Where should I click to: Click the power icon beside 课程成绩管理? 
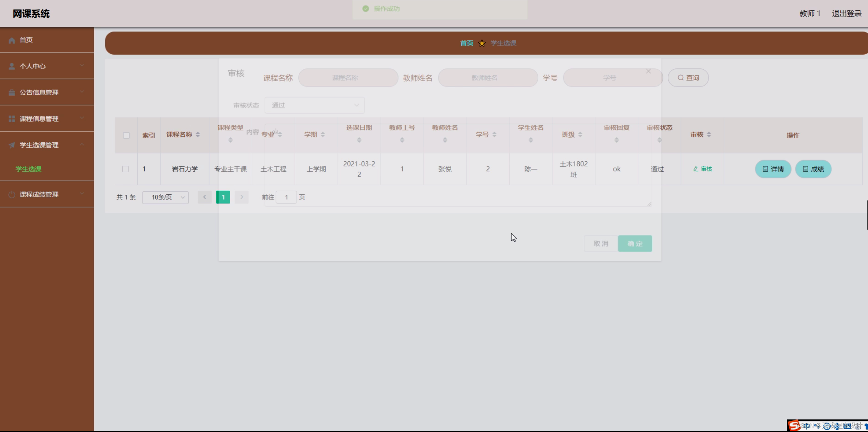coord(11,194)
